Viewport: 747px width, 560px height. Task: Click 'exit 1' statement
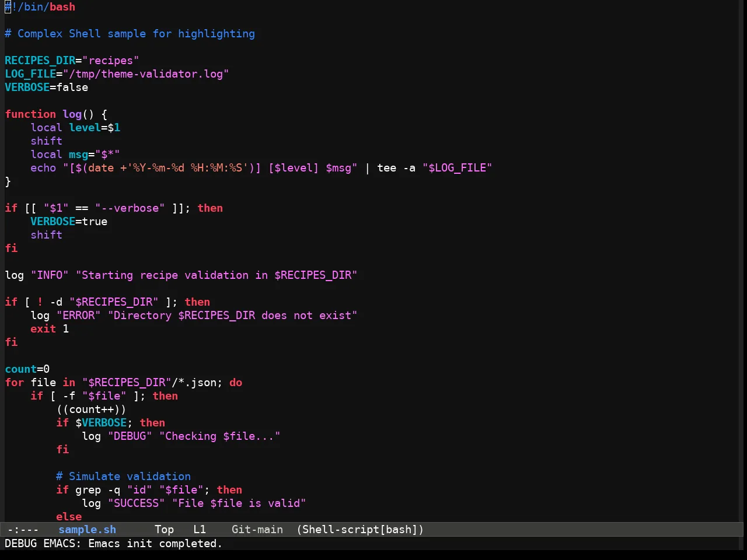[x=50, y=329]
